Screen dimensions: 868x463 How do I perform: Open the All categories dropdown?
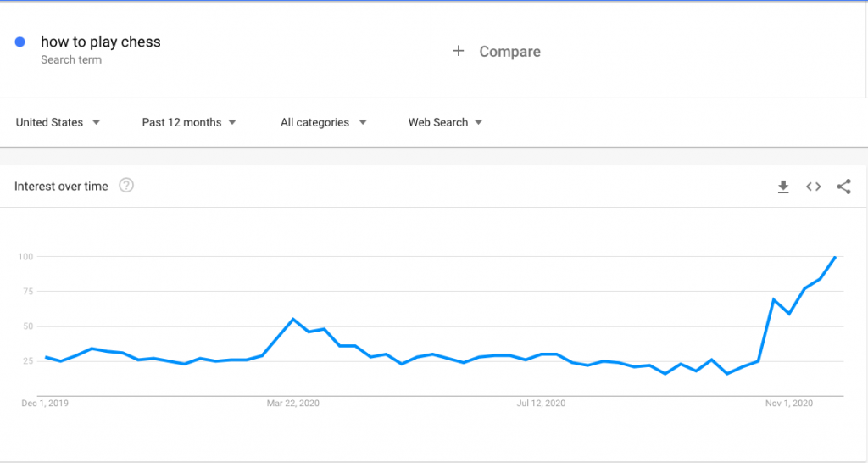click(x=323, y=122)
